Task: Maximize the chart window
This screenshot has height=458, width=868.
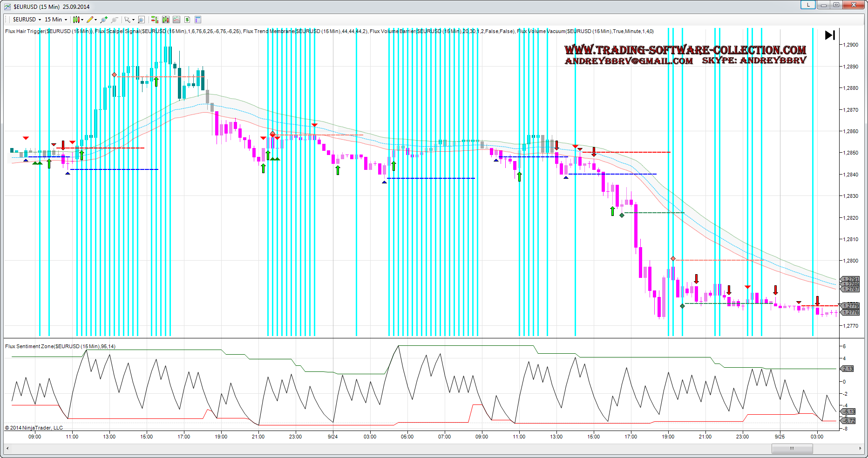Action: click(x=836, y=5)
